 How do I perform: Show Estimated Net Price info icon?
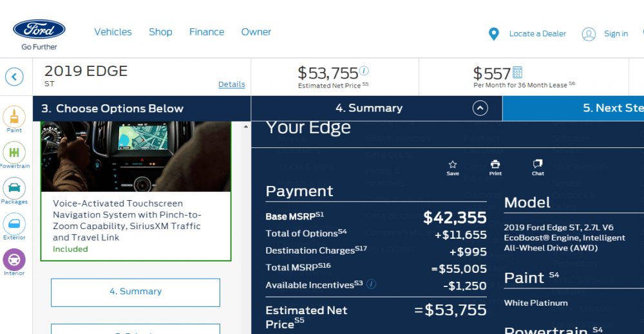click(364, 71)
